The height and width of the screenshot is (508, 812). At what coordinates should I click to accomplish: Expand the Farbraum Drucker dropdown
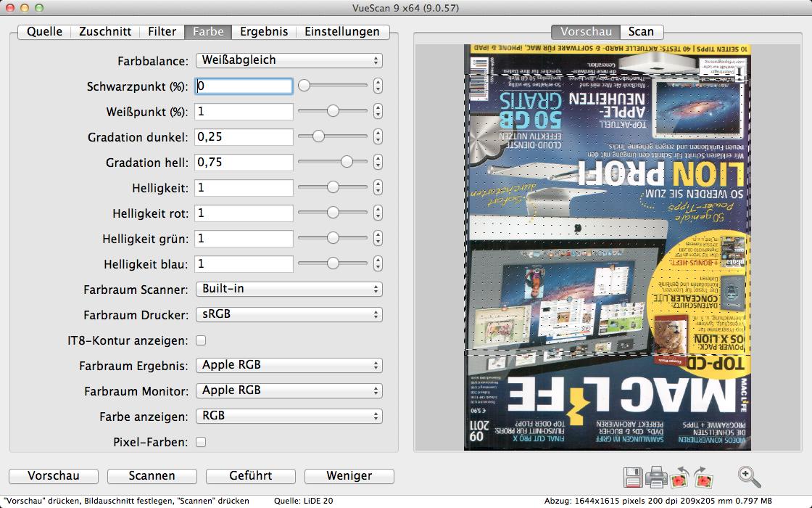coord(289,314)
